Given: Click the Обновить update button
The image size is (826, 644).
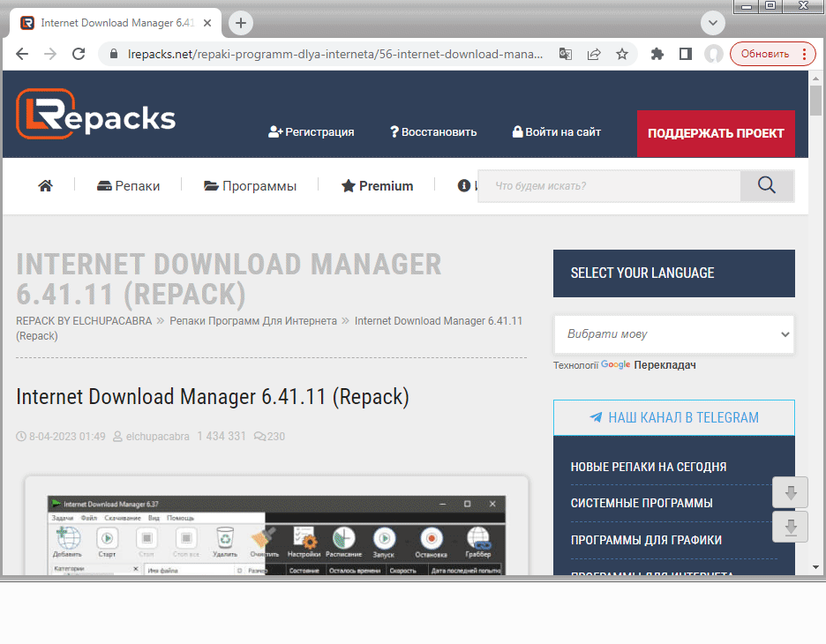Looking at the screenshot, I should pos(765,54).
